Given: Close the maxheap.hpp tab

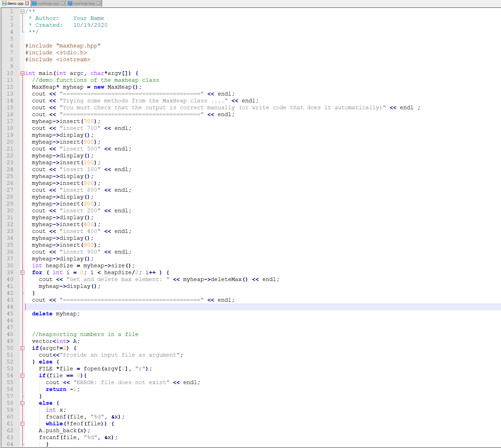Looking at the screenshot, I should click(x=98, y=3).
